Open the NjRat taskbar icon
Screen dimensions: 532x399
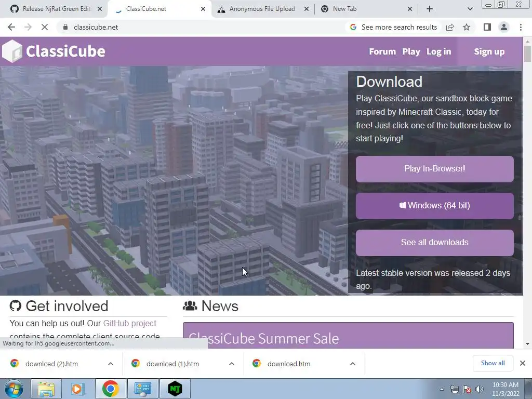pos(175,389)
